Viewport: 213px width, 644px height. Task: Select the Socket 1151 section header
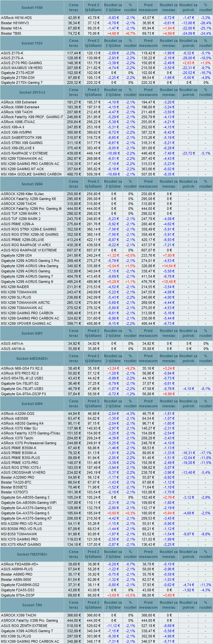point(32,43)
